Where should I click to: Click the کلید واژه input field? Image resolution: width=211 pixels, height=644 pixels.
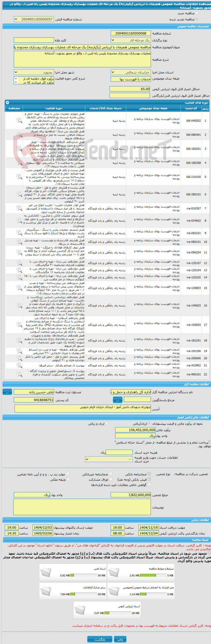pyautogui.click(x=34, y=40)
